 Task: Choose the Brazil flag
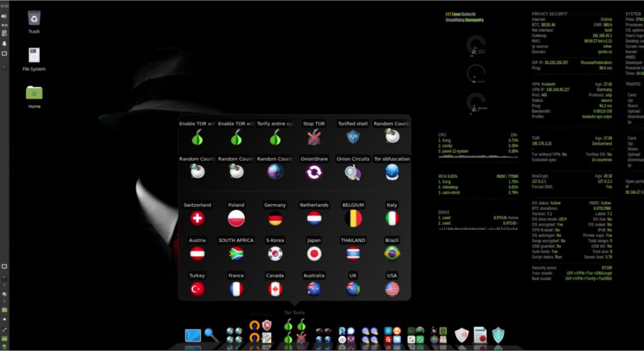(x=392, y=254)
